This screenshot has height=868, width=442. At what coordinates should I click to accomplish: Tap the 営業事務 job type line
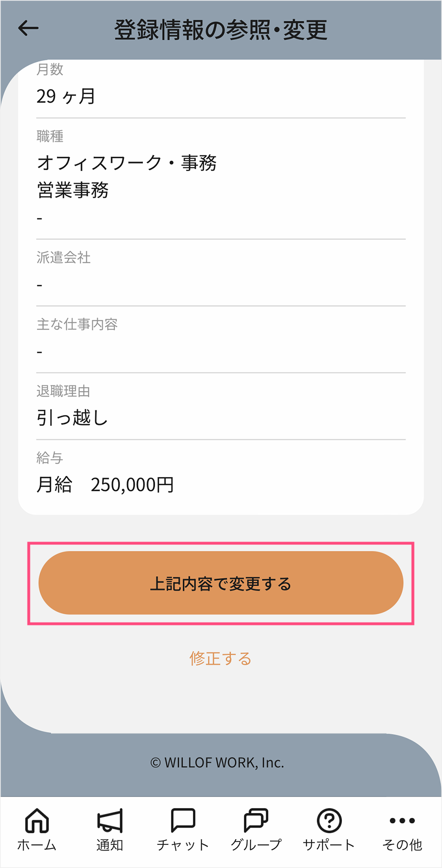73,190
